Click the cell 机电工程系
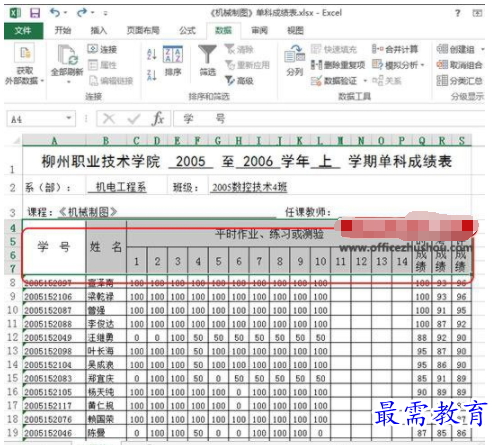Screen dimensions: 496x445 tap(121, 187)
